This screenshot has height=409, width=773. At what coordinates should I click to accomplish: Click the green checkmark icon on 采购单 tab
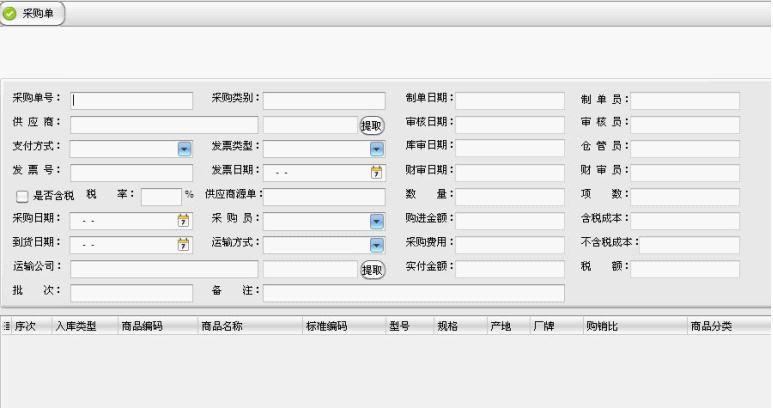pyautogui.click(x=11, y=14)
